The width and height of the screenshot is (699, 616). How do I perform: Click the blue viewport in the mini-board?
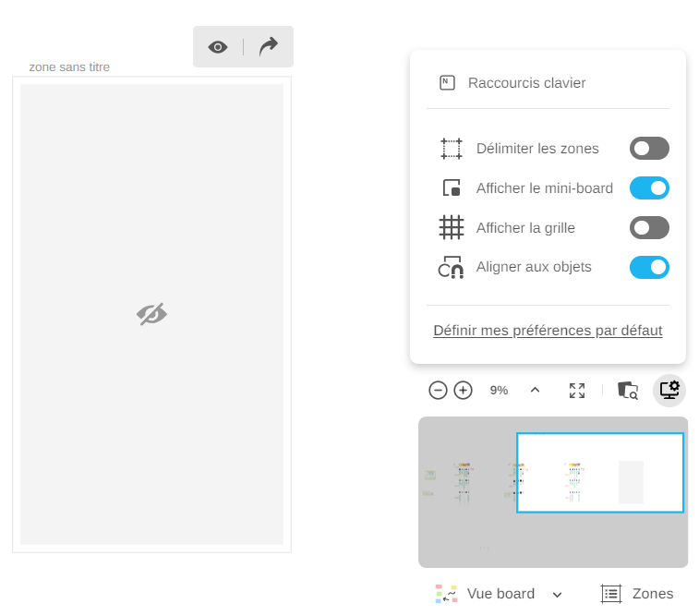coord(600,473)
